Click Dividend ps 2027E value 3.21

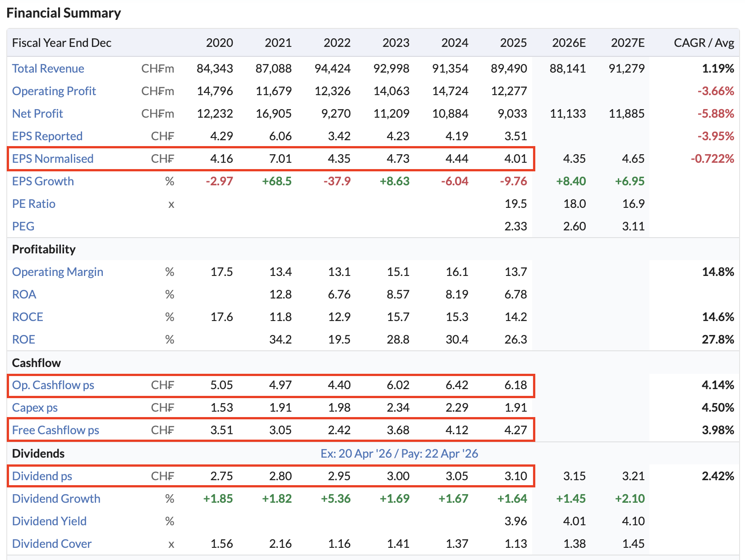click(634, 476)
